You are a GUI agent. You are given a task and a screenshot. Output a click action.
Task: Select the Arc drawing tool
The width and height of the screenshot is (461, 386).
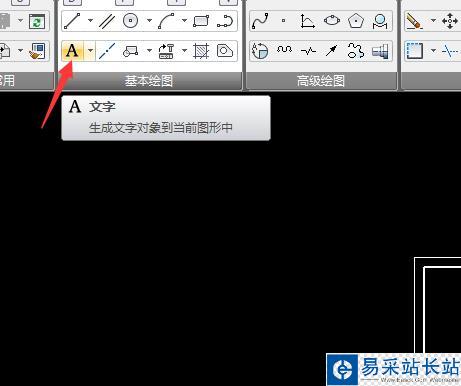tap(166, 21)
